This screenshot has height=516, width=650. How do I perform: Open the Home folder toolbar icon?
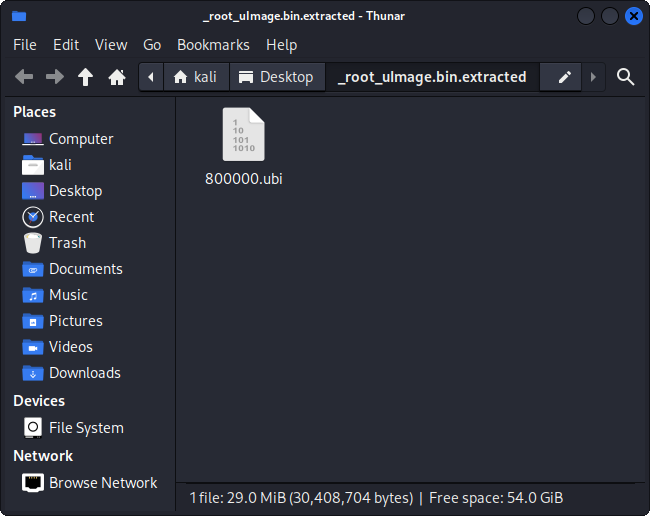tap(117, 77)
